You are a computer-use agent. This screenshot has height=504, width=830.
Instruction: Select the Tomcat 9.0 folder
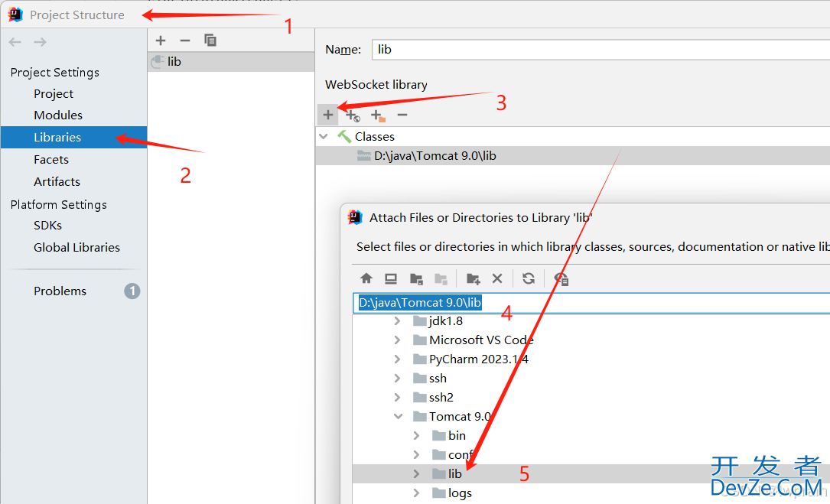pyautogui.click(x=460, y=417)
